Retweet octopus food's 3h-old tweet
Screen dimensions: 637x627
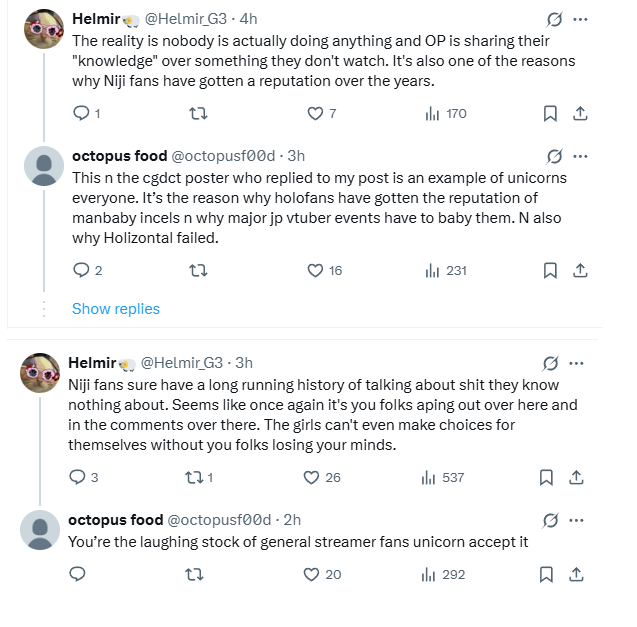click(x=197, y=270)
